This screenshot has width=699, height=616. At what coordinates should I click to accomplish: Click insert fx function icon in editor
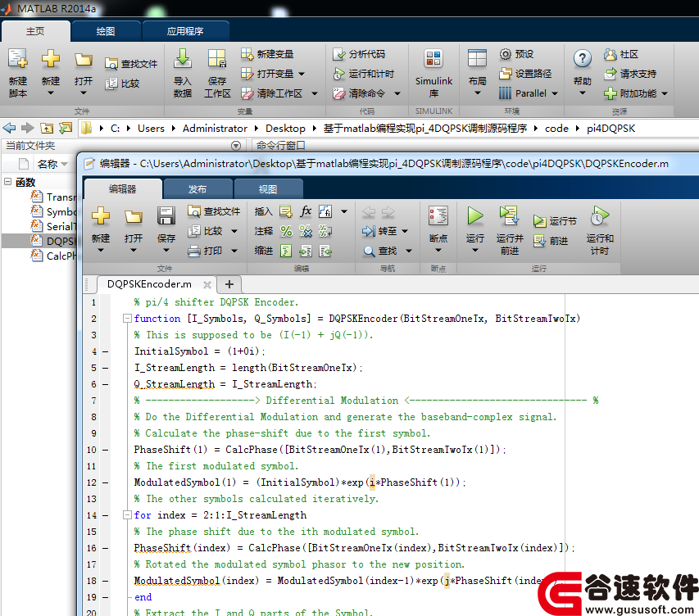point(306,211)
